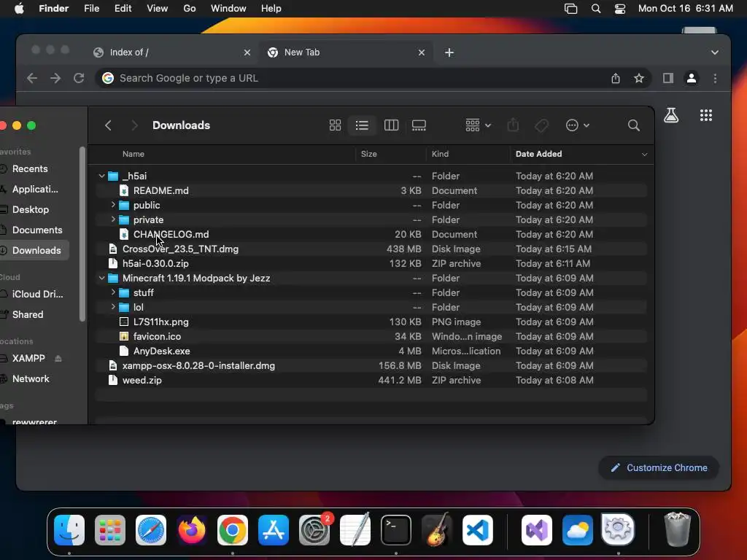The height and width of the screenshot is (560, 747).
Task: Expand the stuff folder
Action: coord(113,292)
